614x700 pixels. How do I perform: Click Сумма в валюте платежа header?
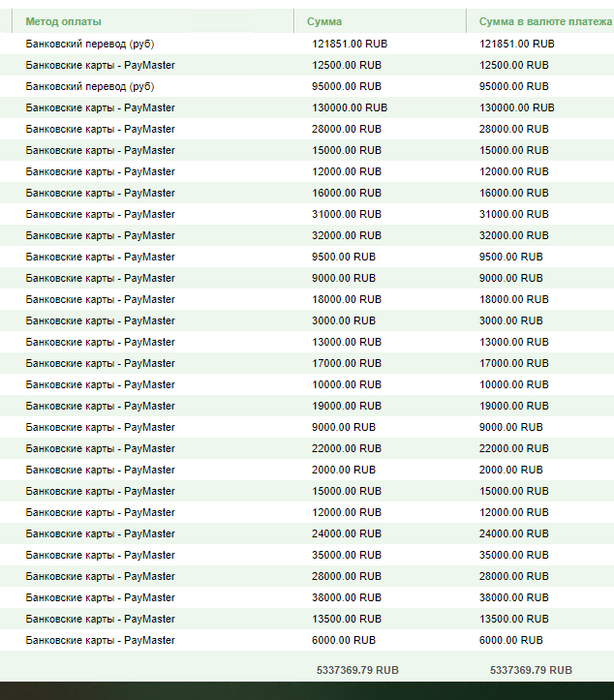pos(545,21)
